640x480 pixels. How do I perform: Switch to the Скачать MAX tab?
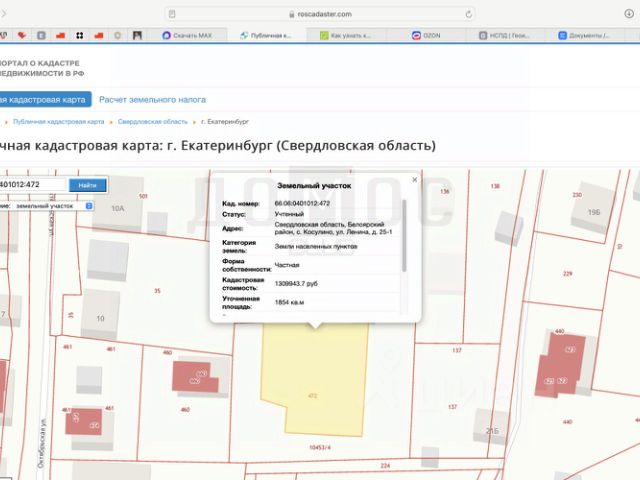tap(187, 36)
